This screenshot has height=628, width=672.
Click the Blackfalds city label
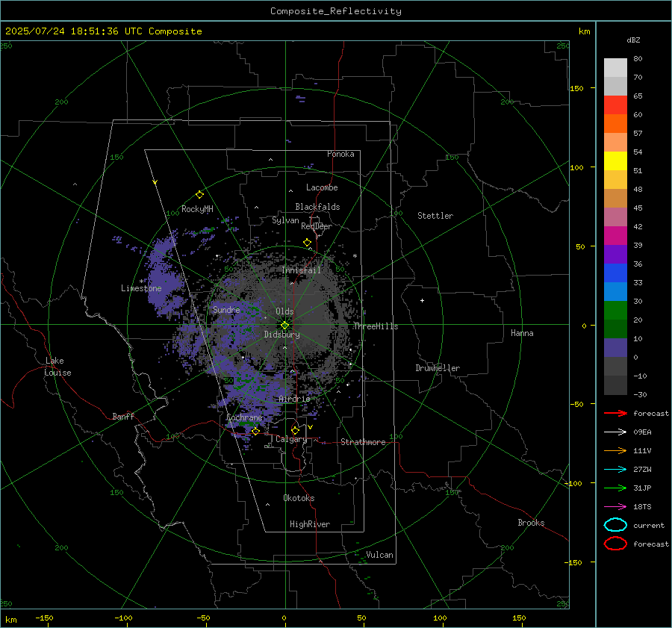[x=317, y=207]
